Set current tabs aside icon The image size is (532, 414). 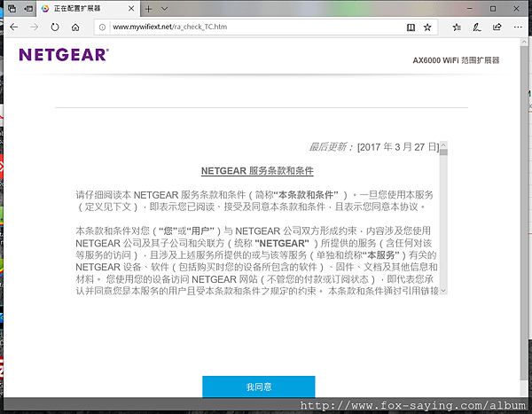point(28,9)
